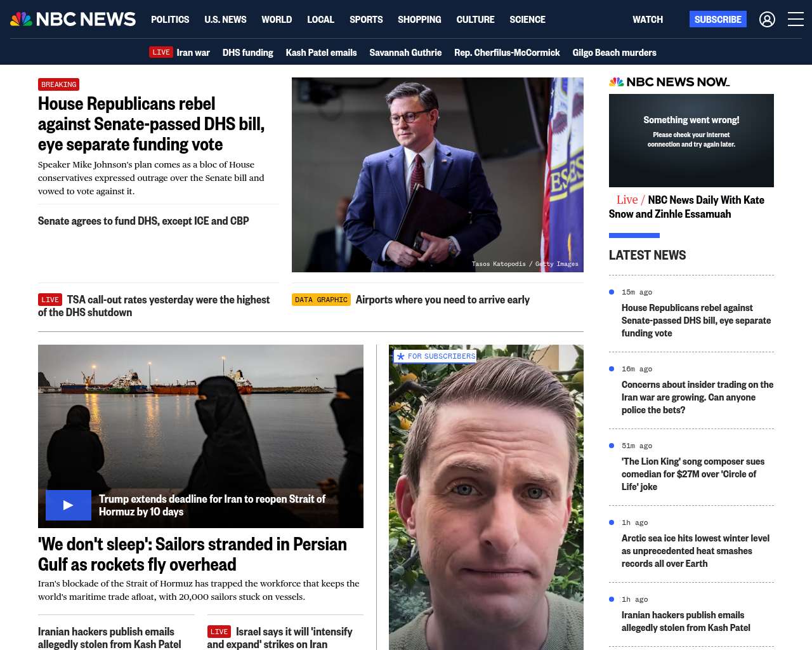Read Senate agrees to fund DHS story
812x650 pixels.
[143, 221]
